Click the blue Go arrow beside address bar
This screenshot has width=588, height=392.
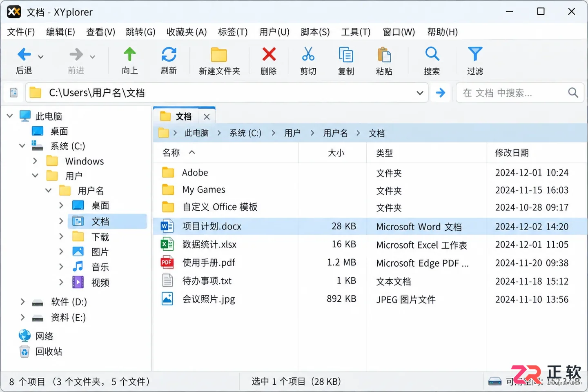click(x=440, y=93)
